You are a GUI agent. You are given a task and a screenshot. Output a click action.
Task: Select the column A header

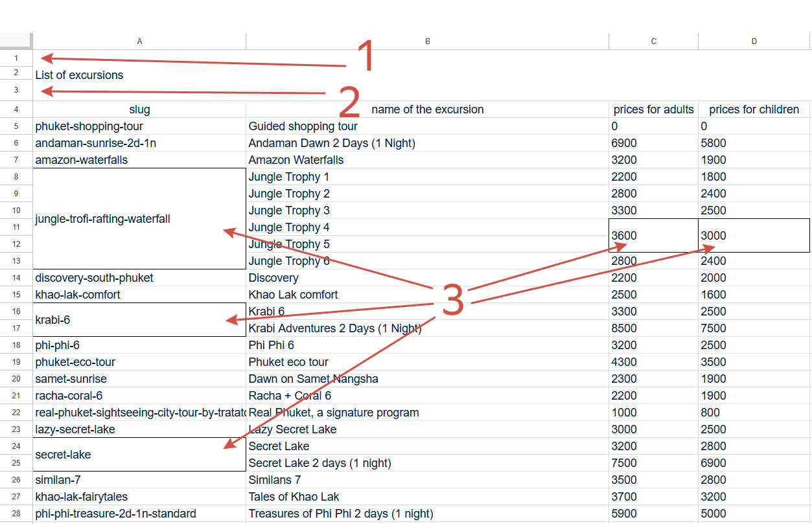pyautogui.click(x=139, y=41)
